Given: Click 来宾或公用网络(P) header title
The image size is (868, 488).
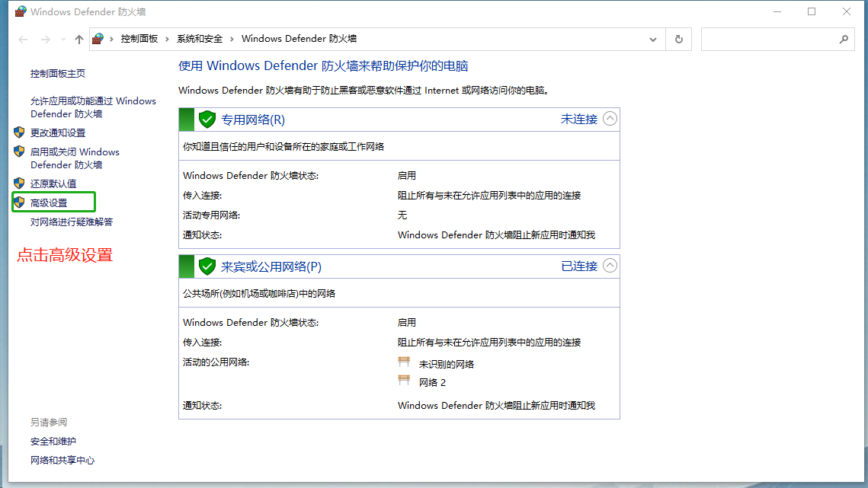Looking at the screenshot, I should [271, 266].
